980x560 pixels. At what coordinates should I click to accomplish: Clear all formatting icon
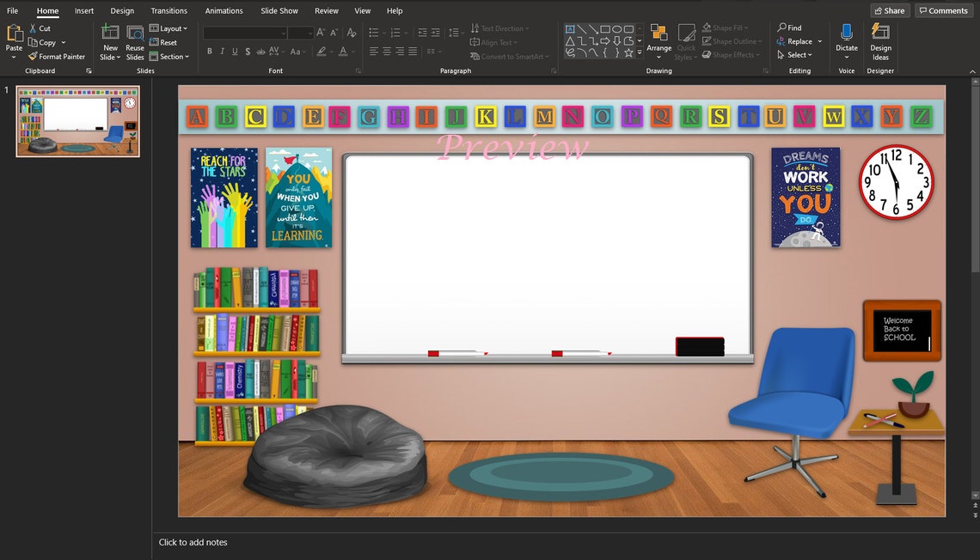352,33
